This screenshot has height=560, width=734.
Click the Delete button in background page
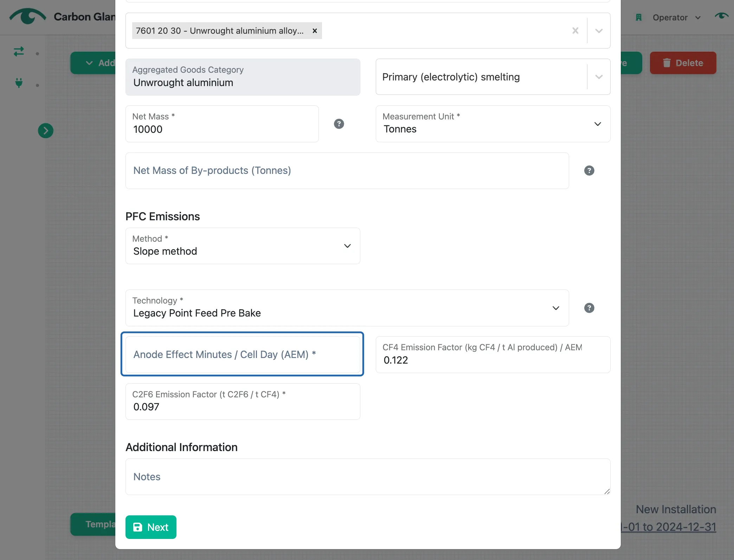pyautogui.click(x=683, y=63)
